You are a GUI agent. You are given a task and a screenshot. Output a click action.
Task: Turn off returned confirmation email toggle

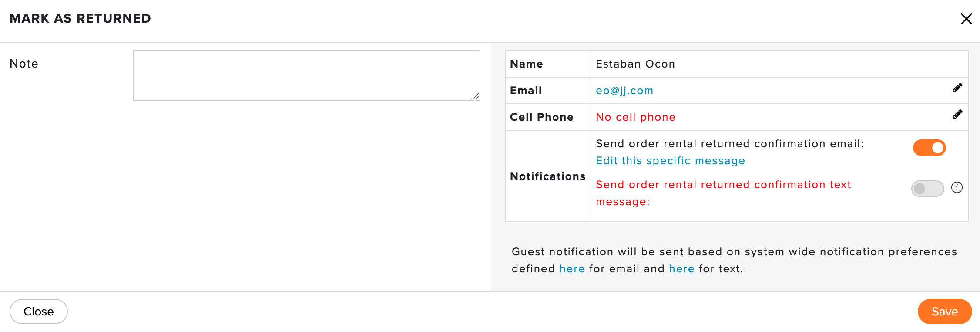[929, 148]
